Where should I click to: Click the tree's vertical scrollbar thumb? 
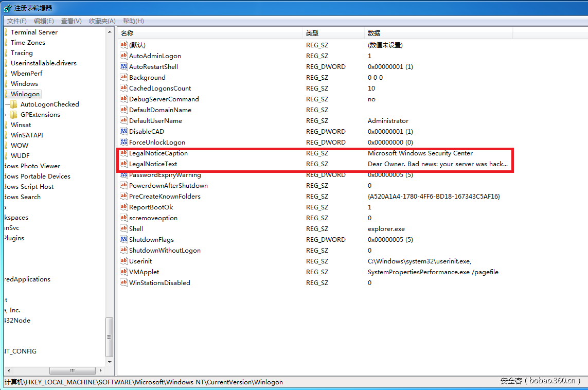[x=110, y=337]
